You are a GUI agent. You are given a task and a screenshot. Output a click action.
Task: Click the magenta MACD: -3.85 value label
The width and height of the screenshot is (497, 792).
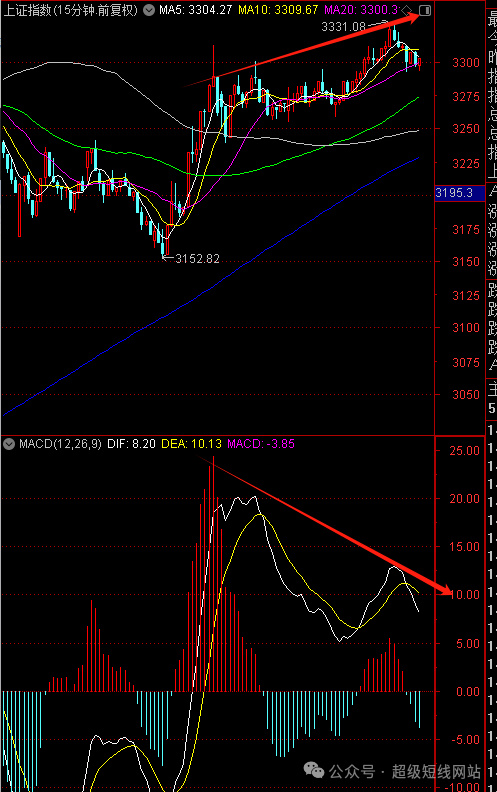point(261,444)
